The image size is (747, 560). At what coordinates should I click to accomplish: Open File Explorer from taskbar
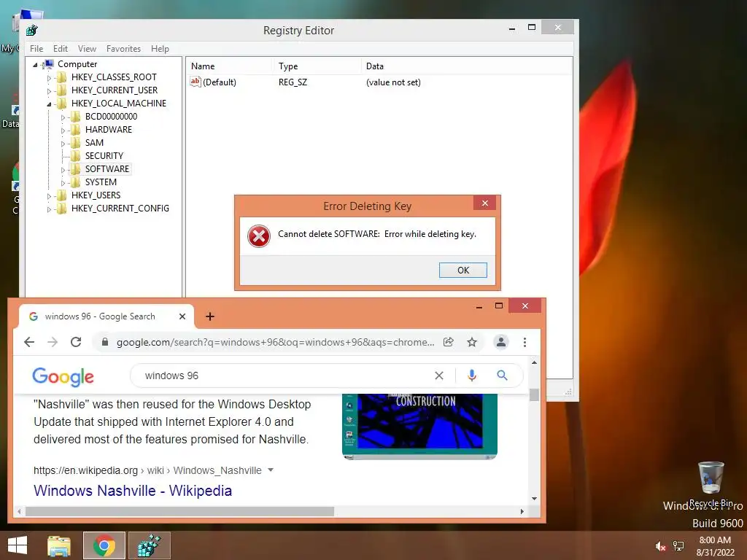(58, 545)
